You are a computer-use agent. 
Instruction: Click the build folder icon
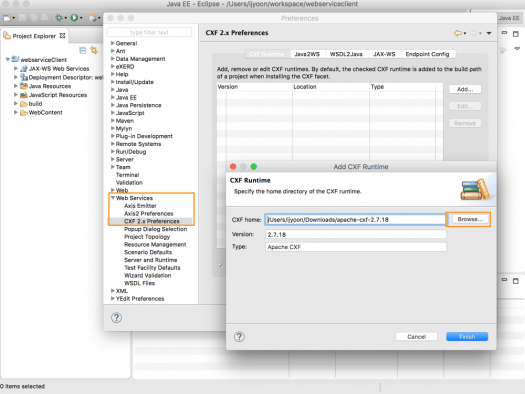[x=24, y=104]
